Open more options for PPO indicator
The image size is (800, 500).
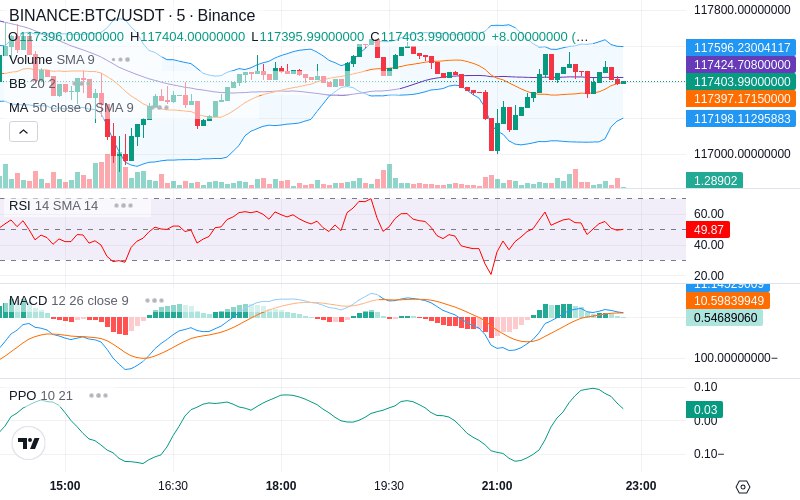click(x=98, y=395)
